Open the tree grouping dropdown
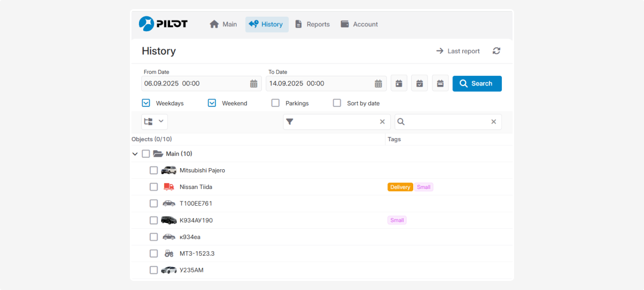644x290 pixels. click(x=155, y=121)
